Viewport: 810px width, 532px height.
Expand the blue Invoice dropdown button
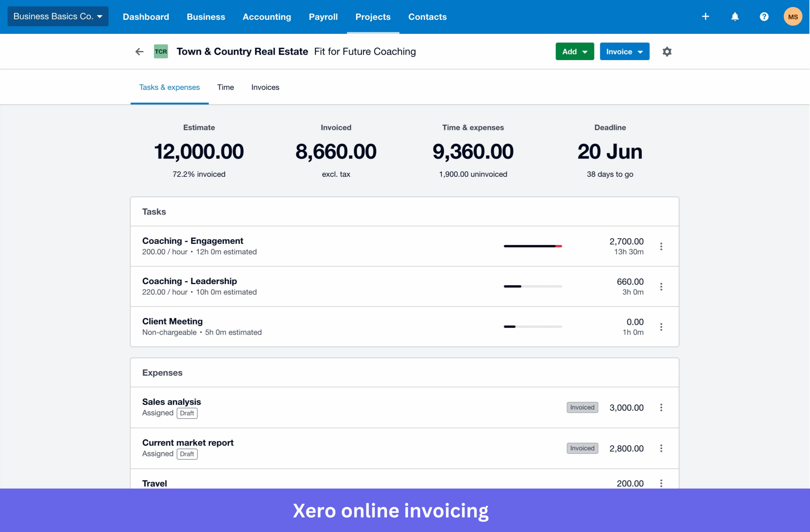(624, 52)
